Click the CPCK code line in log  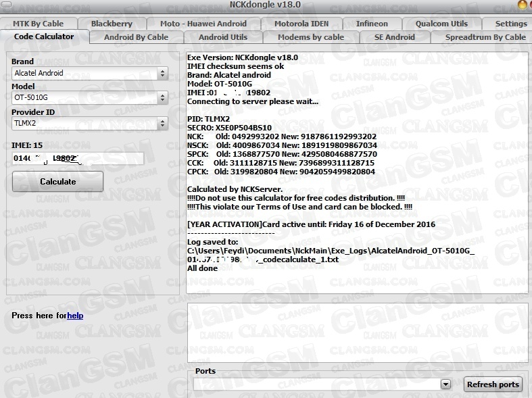pos(281,172)
